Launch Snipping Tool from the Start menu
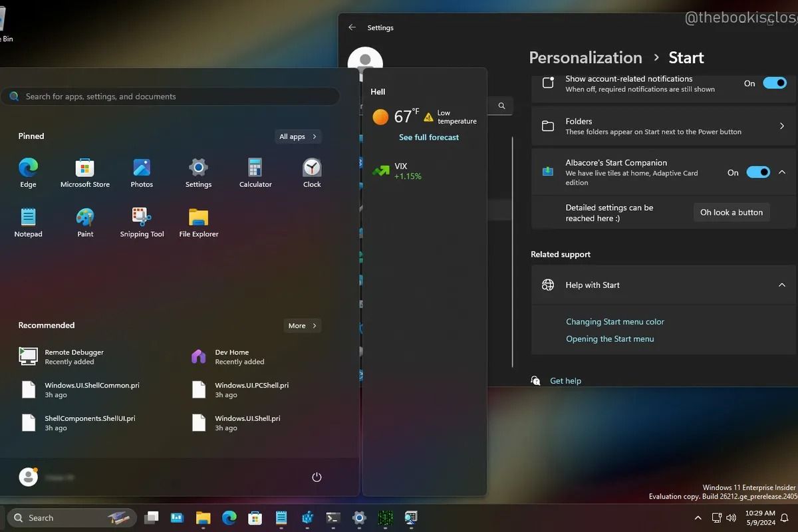This screenshot has height=532, width=798. (141, 221)
